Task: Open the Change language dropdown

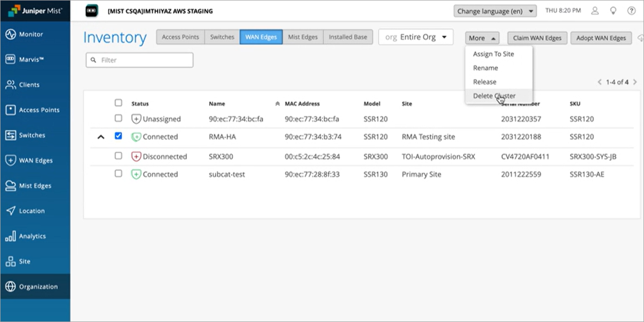Action: (x=495, y=11)
